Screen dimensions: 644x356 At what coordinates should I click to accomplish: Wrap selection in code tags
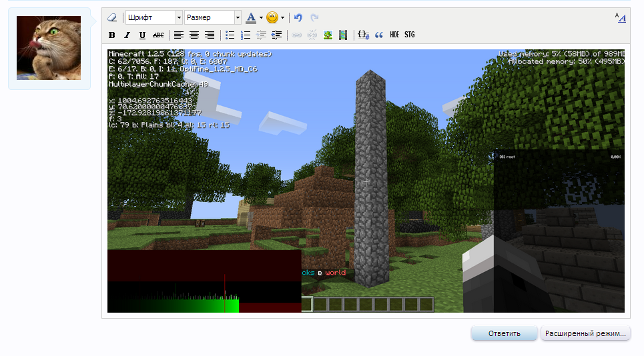coord(364,35)
